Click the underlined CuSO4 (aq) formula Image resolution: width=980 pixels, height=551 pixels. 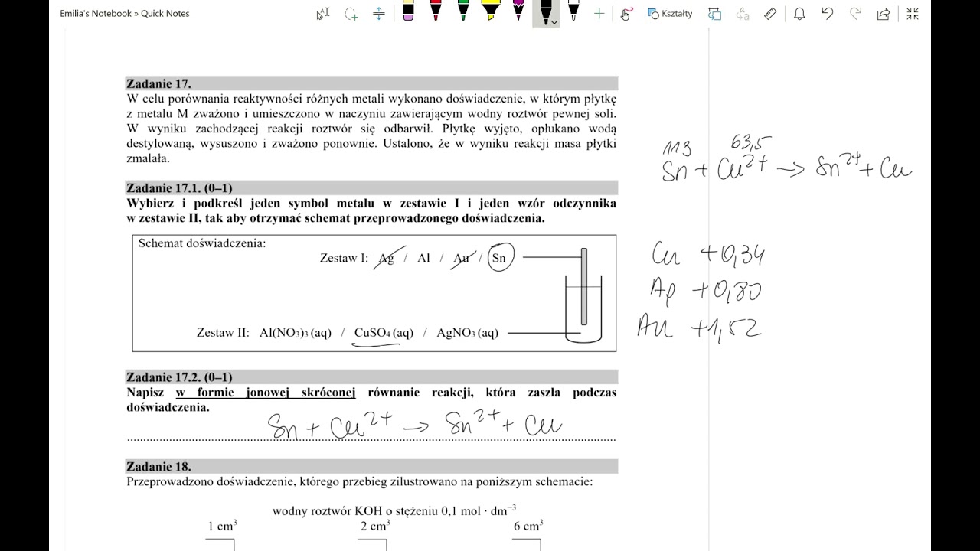click(x=384, y=333)
